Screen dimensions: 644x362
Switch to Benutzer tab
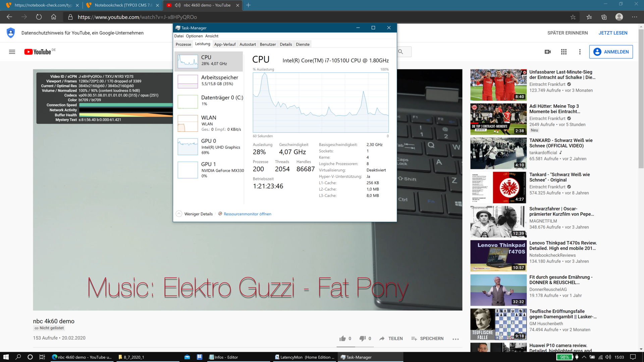click(x=268, y=44)
